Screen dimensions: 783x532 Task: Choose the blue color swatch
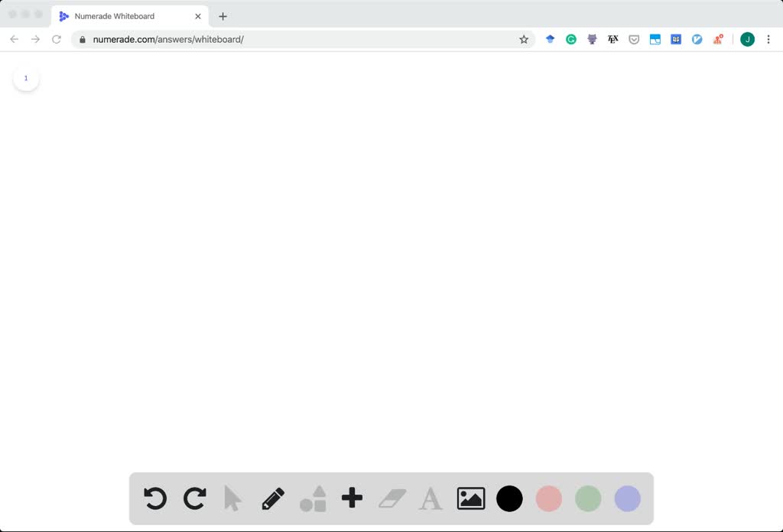[628, 498]
